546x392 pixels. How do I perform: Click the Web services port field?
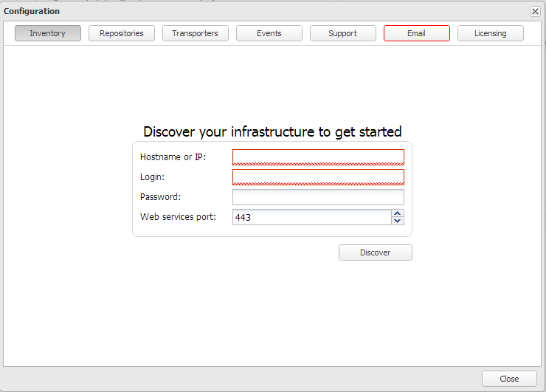pos(312,217)
